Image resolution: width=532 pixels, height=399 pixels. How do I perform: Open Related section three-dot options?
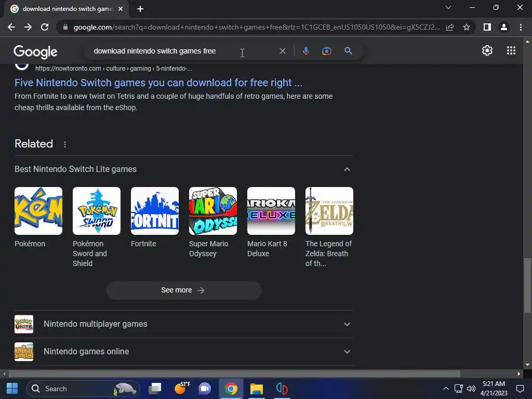tap(65, 144)
